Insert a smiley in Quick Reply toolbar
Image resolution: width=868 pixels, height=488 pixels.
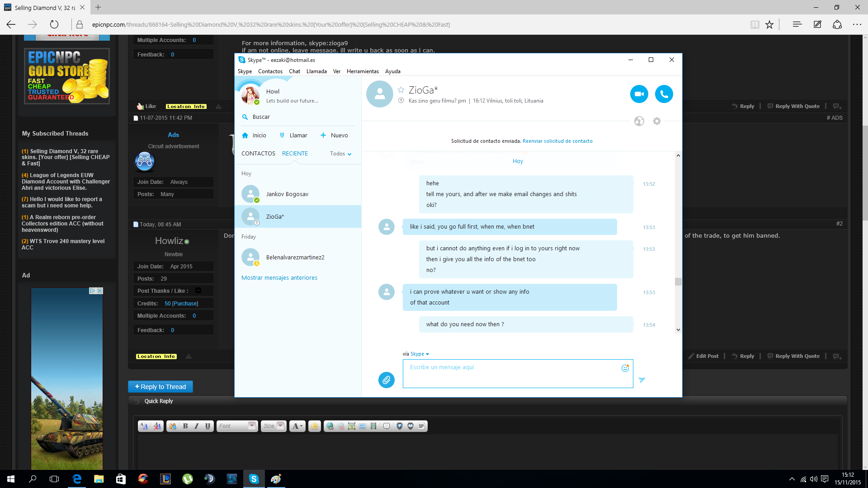click(315, 426)
